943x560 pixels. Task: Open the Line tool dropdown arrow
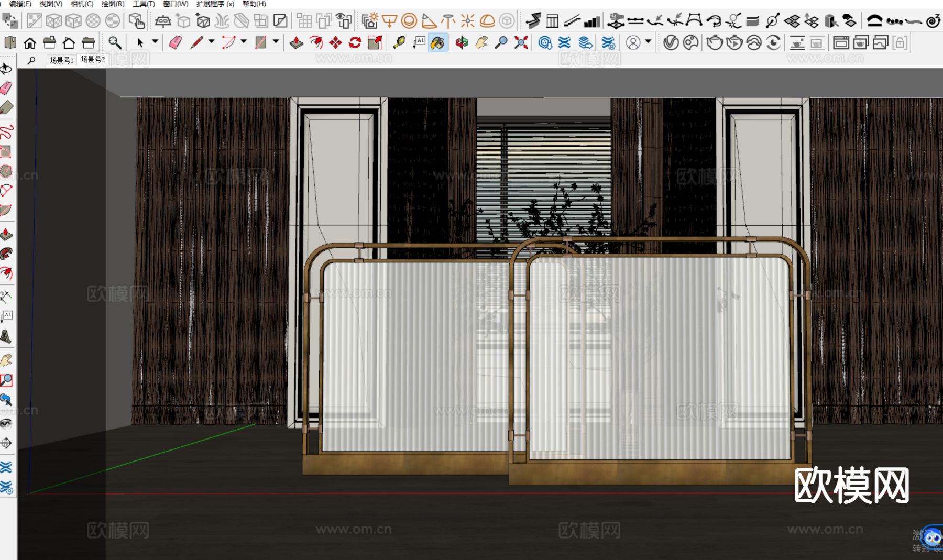[212, 41]
